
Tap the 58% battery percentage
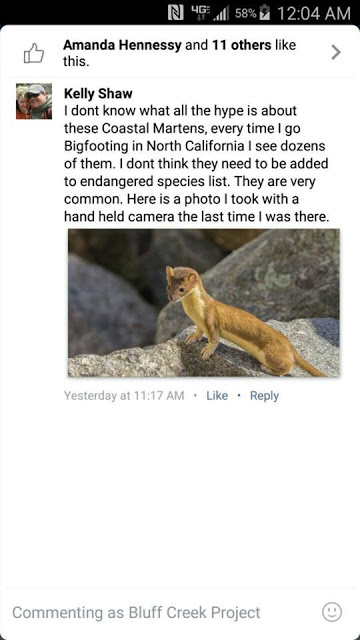click(246, 13)
